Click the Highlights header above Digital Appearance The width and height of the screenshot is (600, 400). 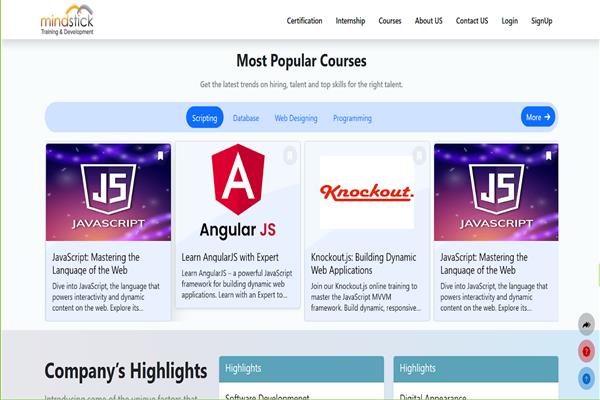point(476,369)
